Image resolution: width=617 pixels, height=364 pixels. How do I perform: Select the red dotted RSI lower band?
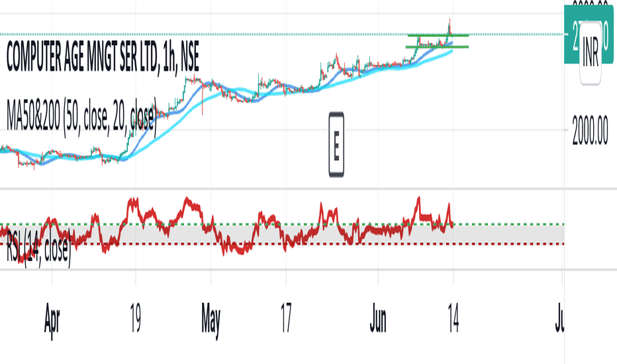click(x=282, y=244)
